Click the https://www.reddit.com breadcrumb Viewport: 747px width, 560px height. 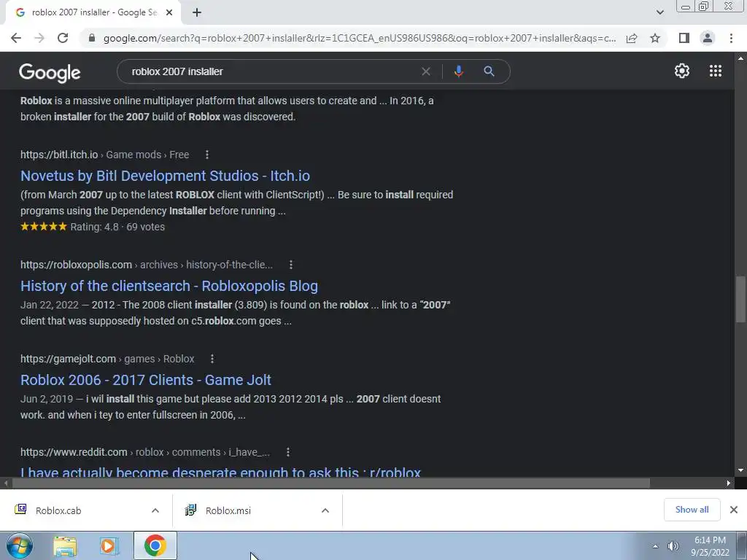74,452
